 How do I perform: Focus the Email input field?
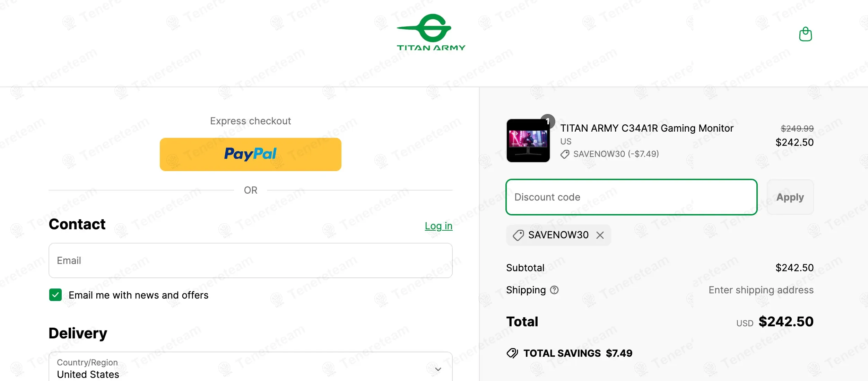(250, 260)
